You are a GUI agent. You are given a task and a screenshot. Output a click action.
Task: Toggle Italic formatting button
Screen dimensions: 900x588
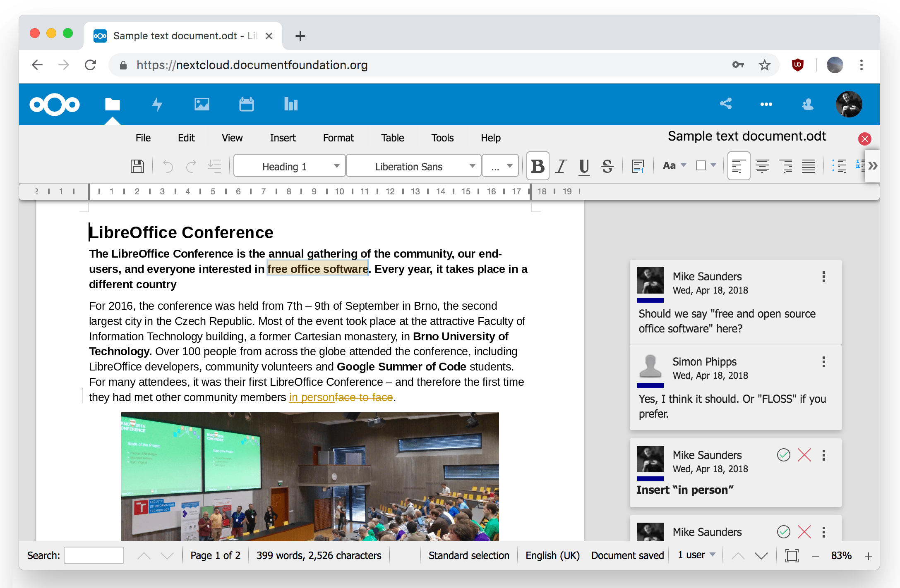[561, 166]
